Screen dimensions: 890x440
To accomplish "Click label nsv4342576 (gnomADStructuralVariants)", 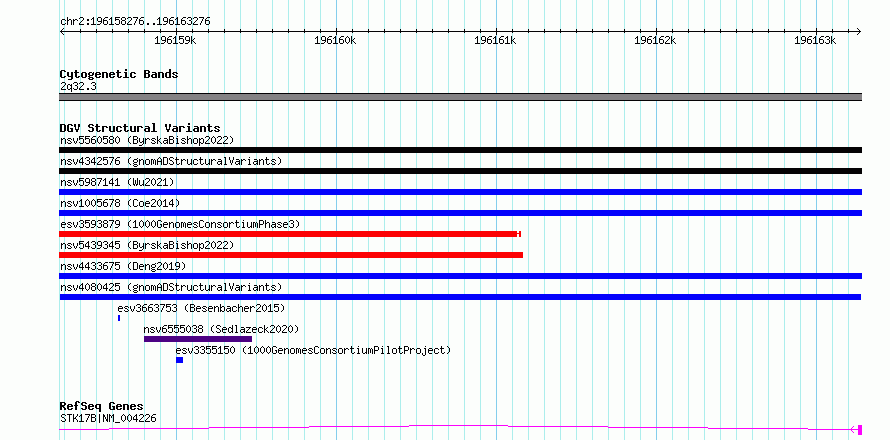I will [171, 161].
